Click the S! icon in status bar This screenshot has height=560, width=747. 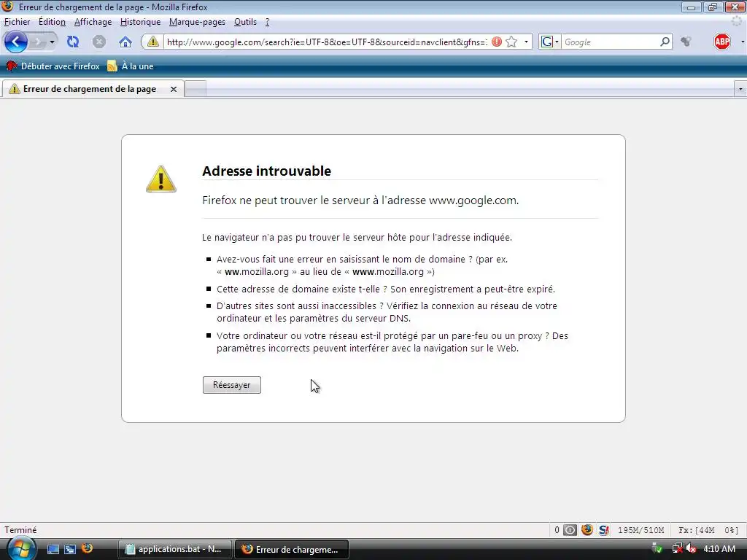[603, 530]
